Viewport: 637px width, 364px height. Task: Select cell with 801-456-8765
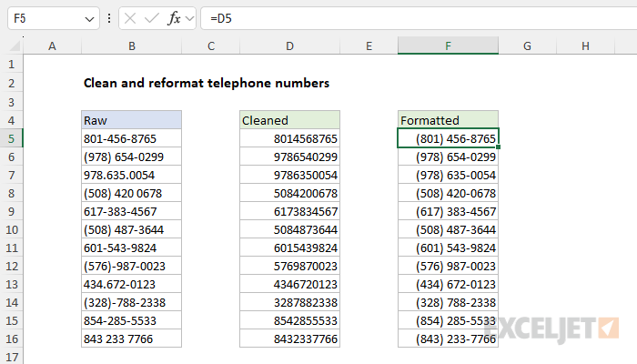[132, 138]
